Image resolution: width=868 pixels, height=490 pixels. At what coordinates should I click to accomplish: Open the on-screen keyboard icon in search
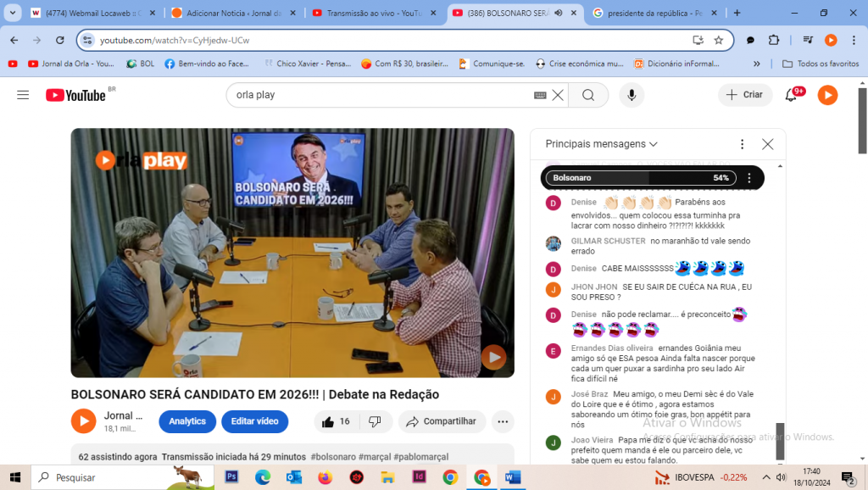click(540, 95)
